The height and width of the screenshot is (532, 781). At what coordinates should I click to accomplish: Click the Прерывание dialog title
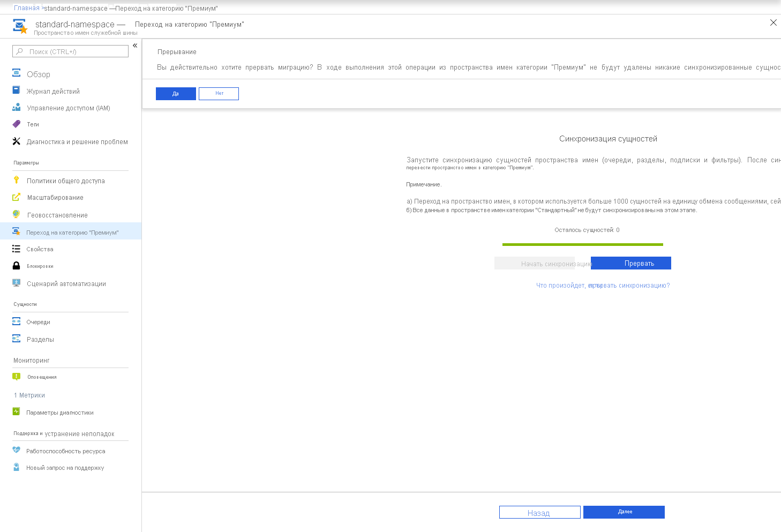(177, 52)
